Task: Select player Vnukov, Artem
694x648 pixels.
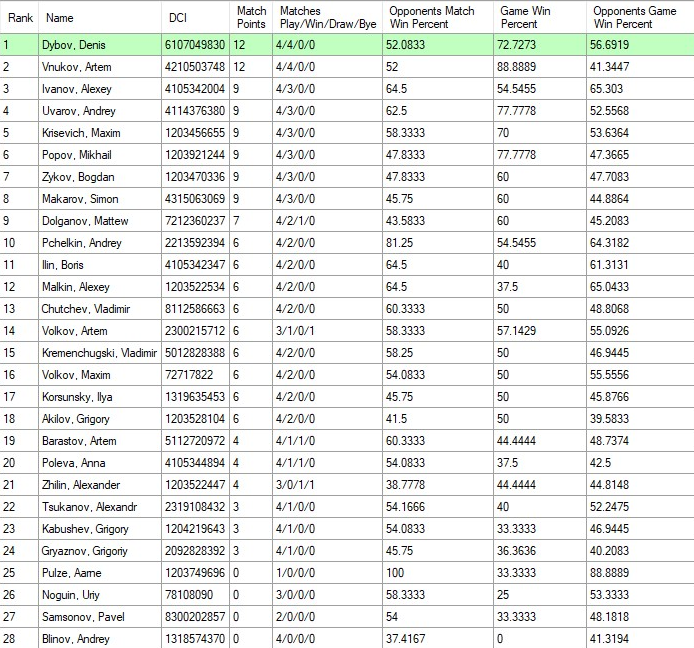Action: pyautogui.click(x=77, y=67)
